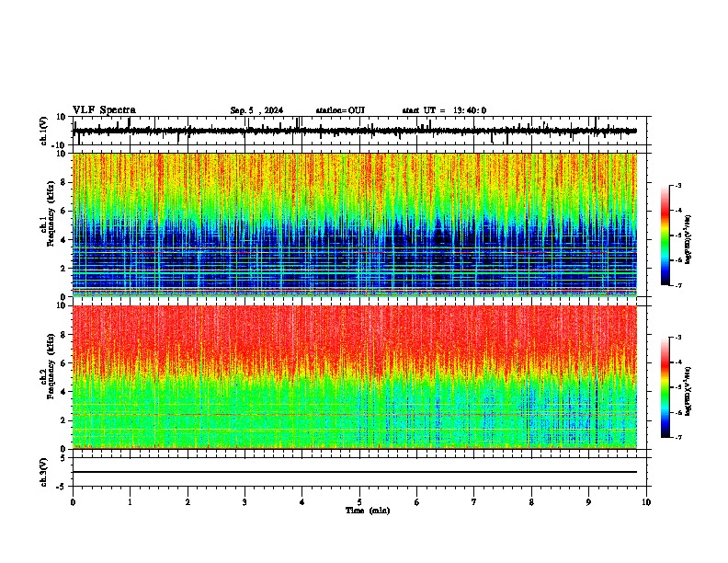Screen dimensions: 728x563
Task: Click the time axis tick label '8'
Action: click(x=531, y=502)
